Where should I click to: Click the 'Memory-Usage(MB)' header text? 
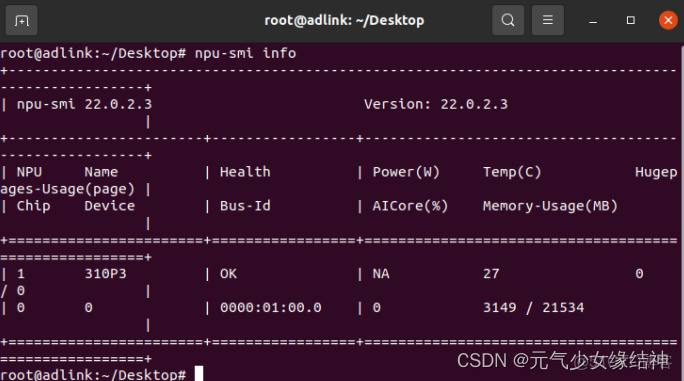(x=550, y=206)
